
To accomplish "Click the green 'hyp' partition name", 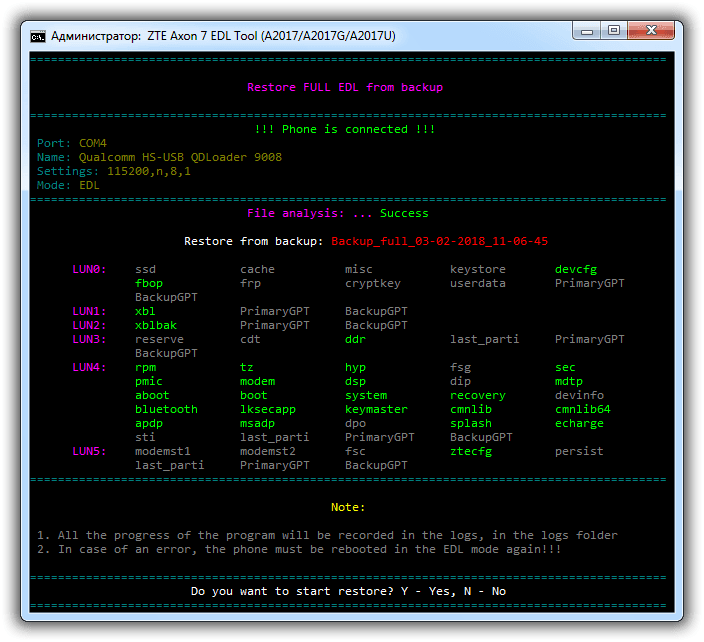I will (x=355, y=368).
